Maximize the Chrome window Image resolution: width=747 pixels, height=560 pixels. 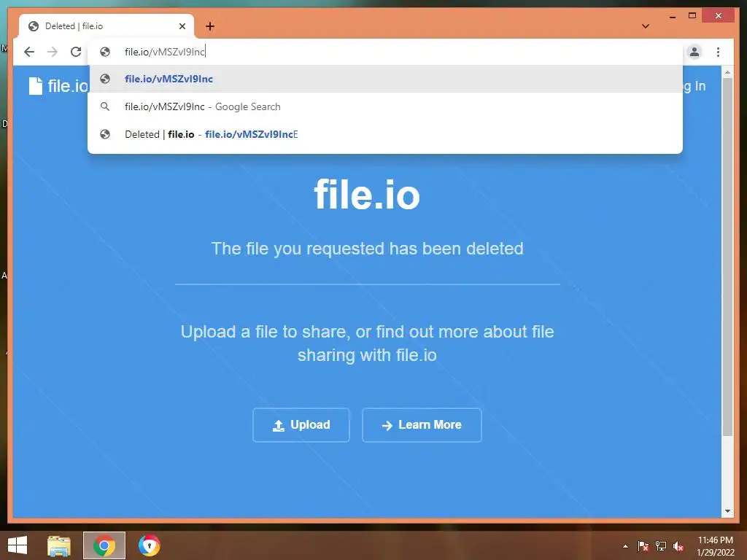pos(692,16)
